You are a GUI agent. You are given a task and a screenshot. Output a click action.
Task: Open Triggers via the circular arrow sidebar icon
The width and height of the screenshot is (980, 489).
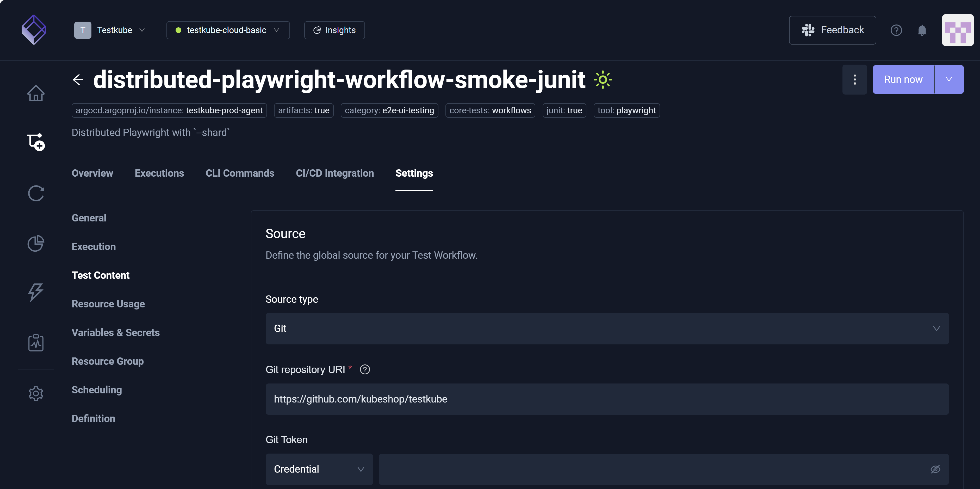36,193
